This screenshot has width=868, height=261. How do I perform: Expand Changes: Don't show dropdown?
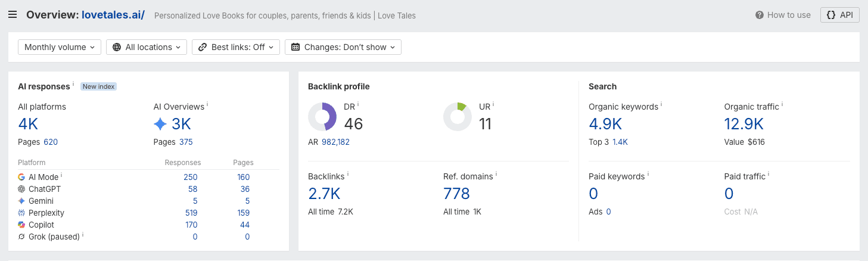pyautogui.click(x=343, y=47)
